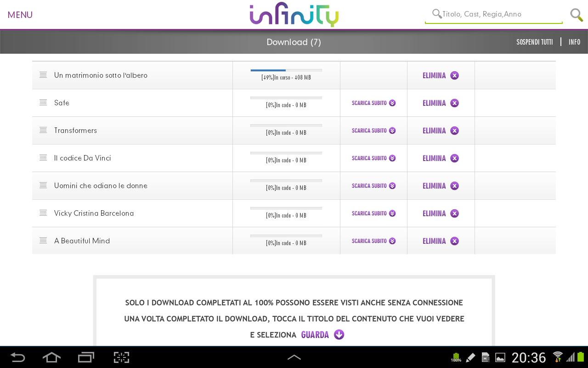Click the X delete icon next to Safe
The image size is (588, 368).
454,103
